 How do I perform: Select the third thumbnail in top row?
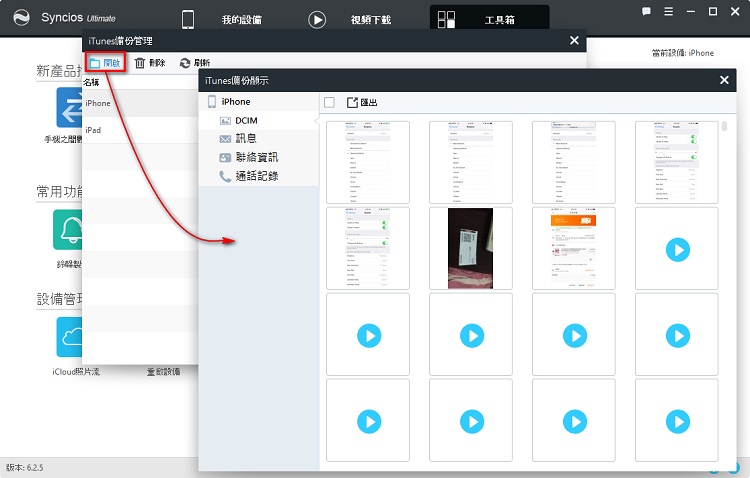574,162
